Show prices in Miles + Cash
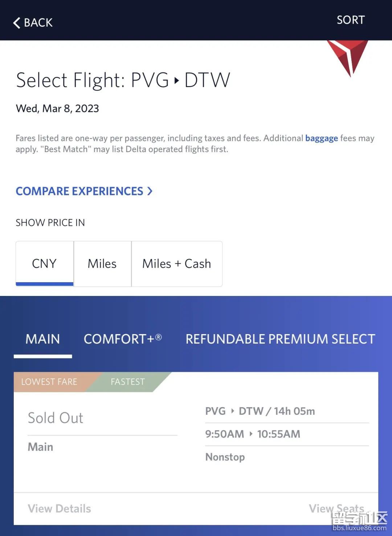Image resolution: width=392 pixels, height=536 pixels. click(x=176, y=264)
